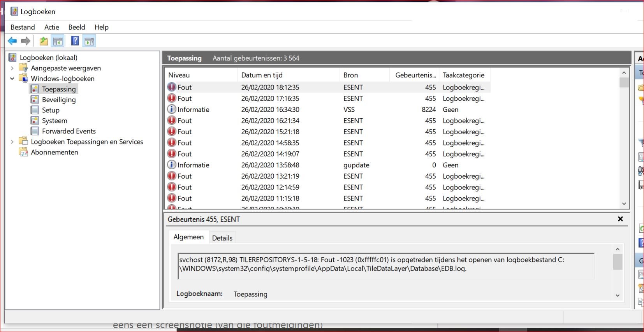Click the up-one-level folder icon in the toolbar
Viewport: 644px width, 332px height.
tap(44, 41)
